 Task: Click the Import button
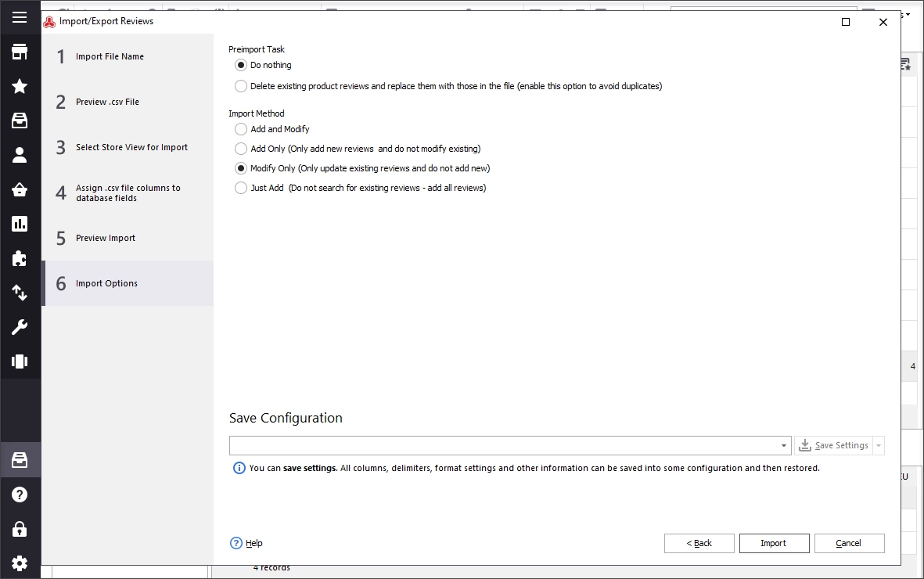774,543
